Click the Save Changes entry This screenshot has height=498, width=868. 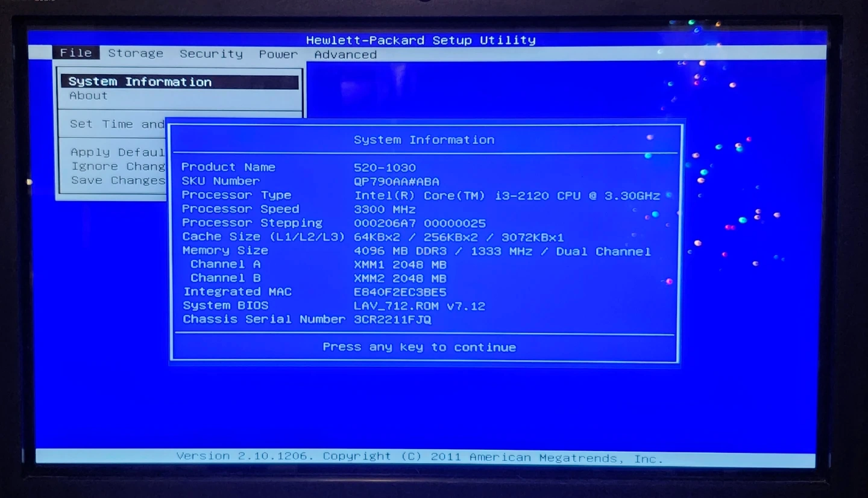coord(118,180)
